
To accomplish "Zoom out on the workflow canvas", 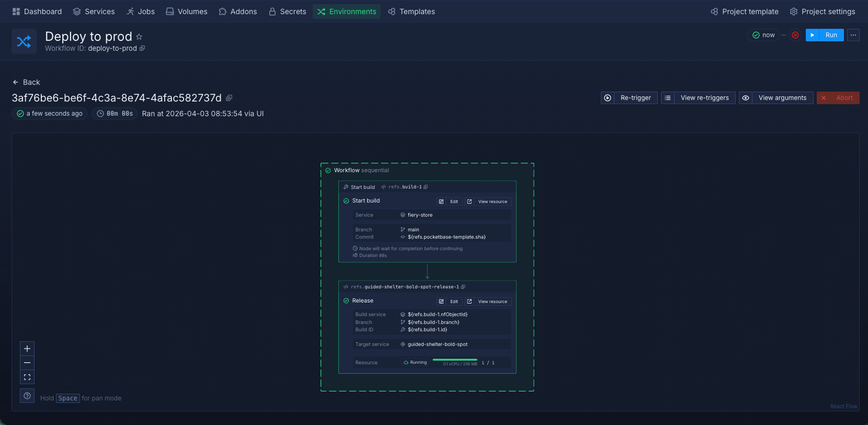I will point(27,363).
